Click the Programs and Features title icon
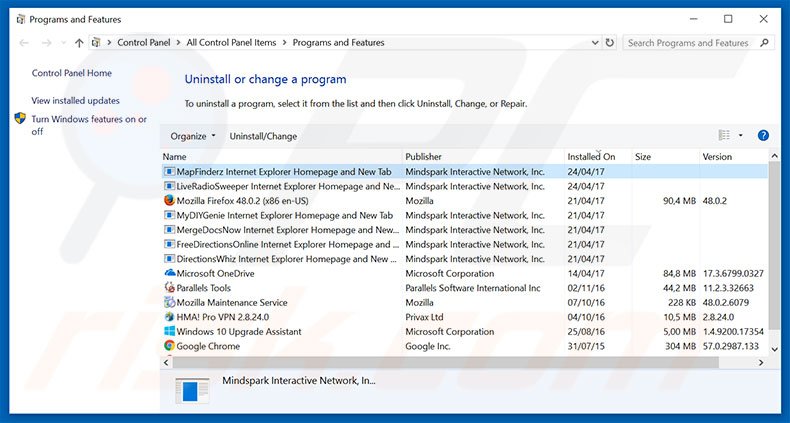 click(x=21, y=20)
